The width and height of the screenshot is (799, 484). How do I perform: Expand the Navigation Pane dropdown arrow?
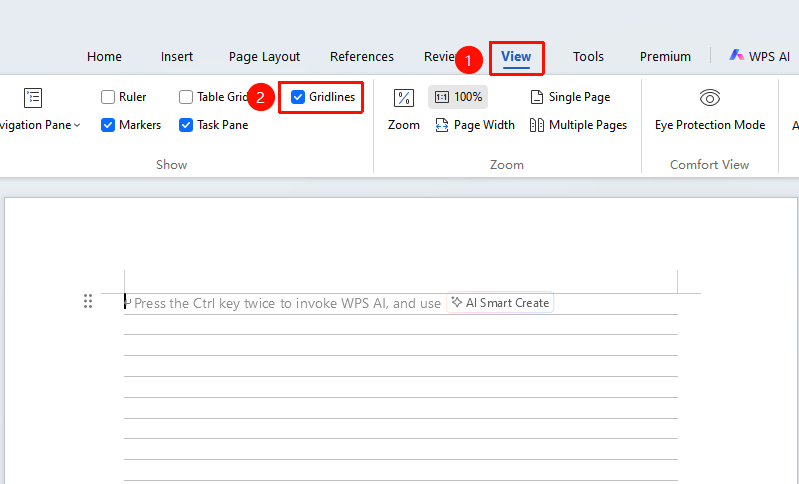(x=77, y=125)
